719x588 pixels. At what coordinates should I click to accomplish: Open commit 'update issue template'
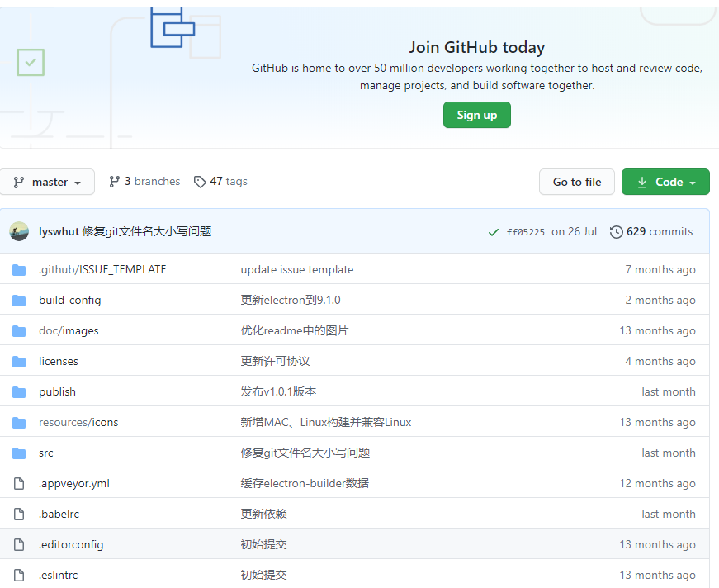tap(297, 269)
